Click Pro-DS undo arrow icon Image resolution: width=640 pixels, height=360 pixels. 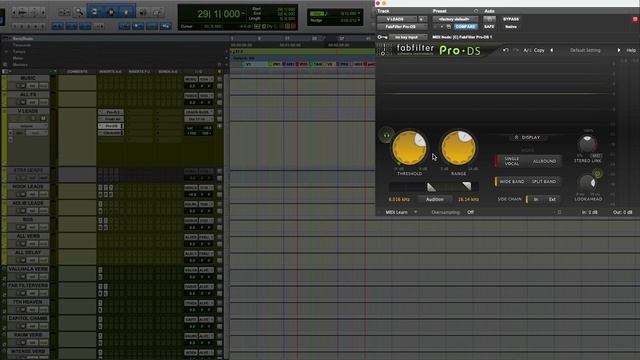[506, 50]
